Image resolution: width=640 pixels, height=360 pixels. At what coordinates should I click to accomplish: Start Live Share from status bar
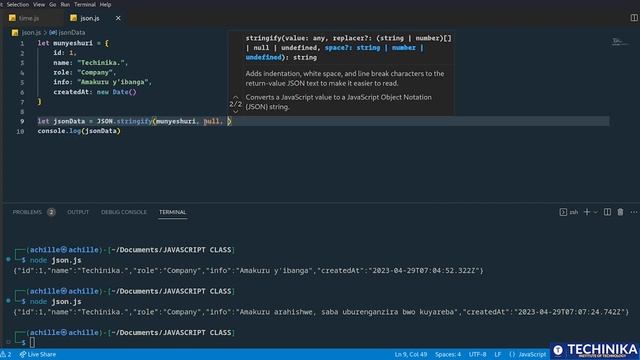point(38,354)
